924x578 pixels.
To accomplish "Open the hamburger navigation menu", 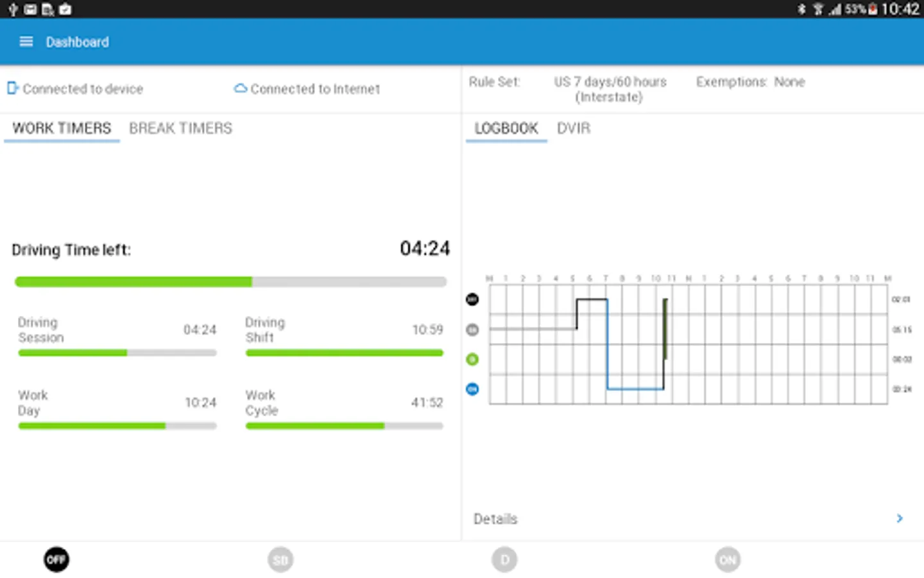I will (x=26, y=42).
